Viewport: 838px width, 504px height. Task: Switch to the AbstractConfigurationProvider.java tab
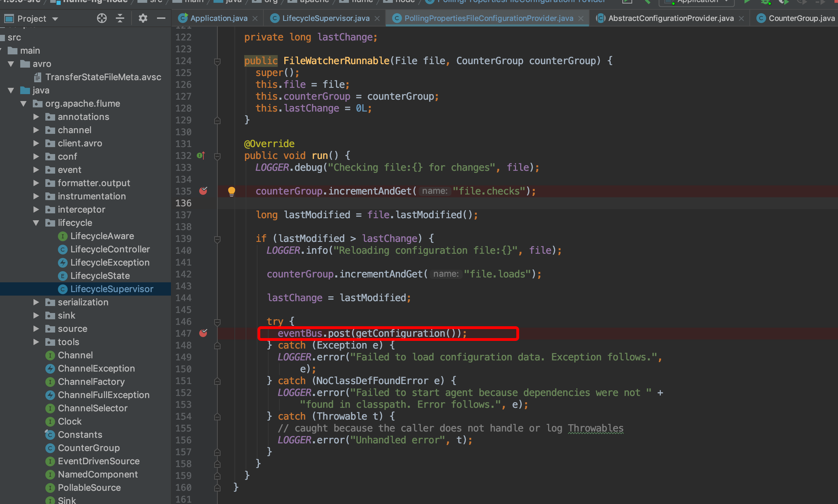pos(670,18)
